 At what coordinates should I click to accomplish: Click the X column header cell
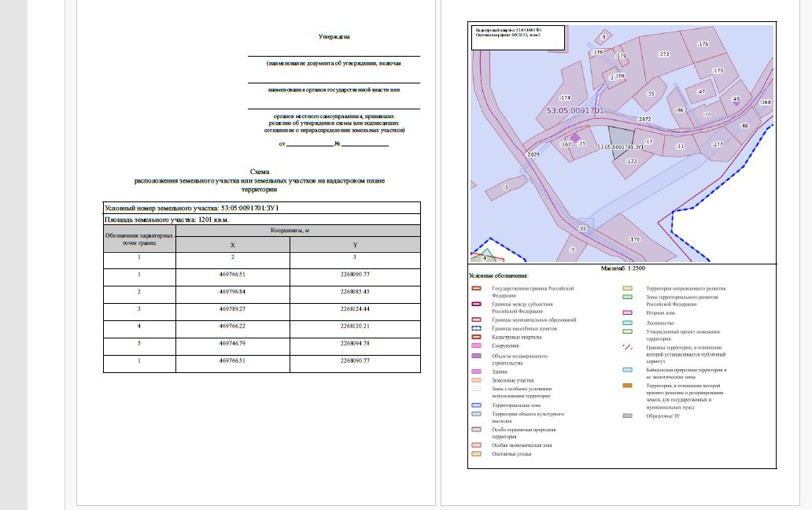click(x=233, y=245)
